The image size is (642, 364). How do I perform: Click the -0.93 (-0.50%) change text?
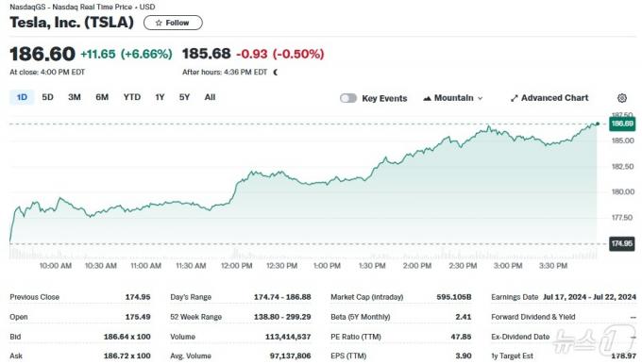coord(280,54)
